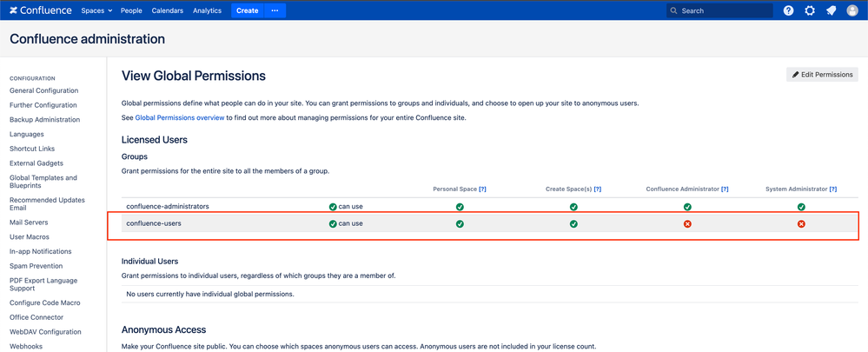Click confluence-users Personal Space checkmark
Image resolution: width=868 pixels, height=352 pixels.
tap(460, 224)
